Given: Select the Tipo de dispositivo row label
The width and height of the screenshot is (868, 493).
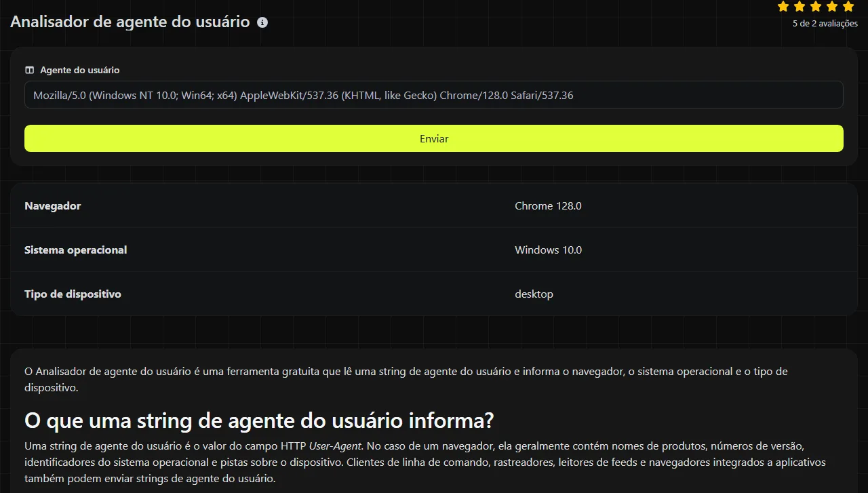Looking at the screenshot, I should pyautogui.click(x=73, y=294).
